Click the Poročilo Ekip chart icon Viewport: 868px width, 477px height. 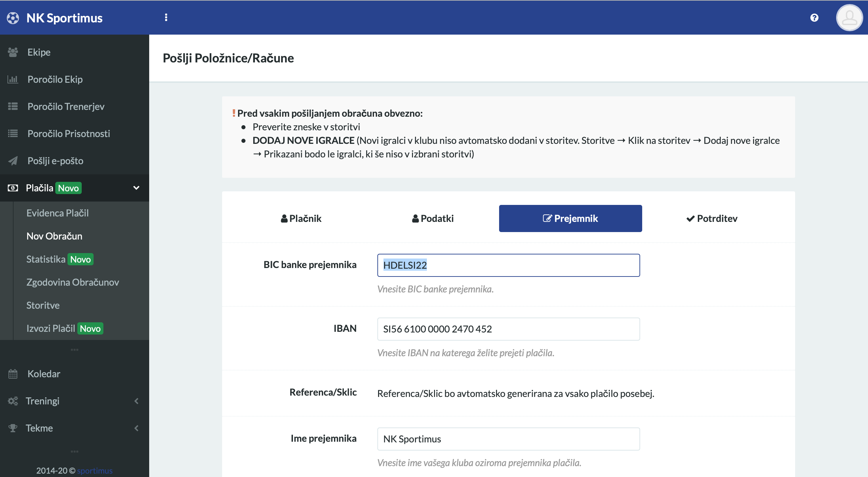coord(13,79)
